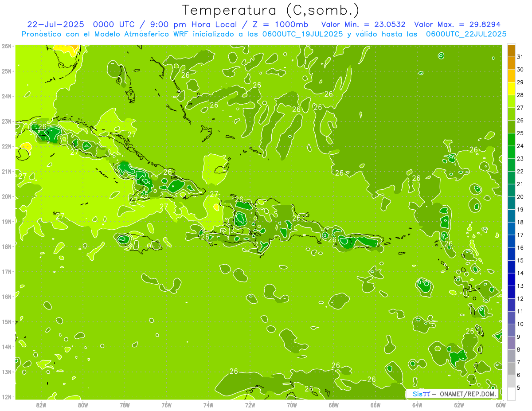The width and height of the screenshot is (532, 411).
Task: Select 'Valor Max. = 29.8294' text
Action: (x=457, y=24)
